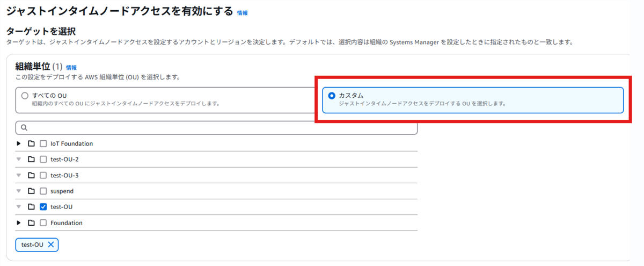
Task: Expand the Foundation tree node
Action: tap(19, 222)
